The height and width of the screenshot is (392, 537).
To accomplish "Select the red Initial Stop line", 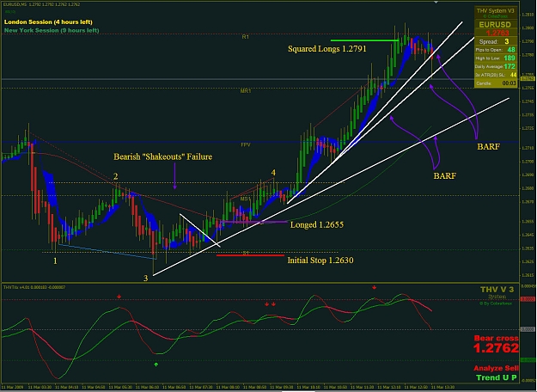I will point(250,255).
